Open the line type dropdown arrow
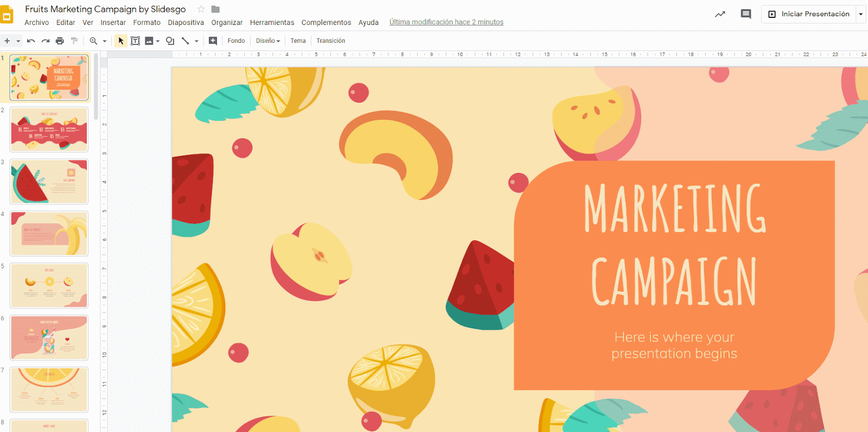 click(x=196, y=41)
